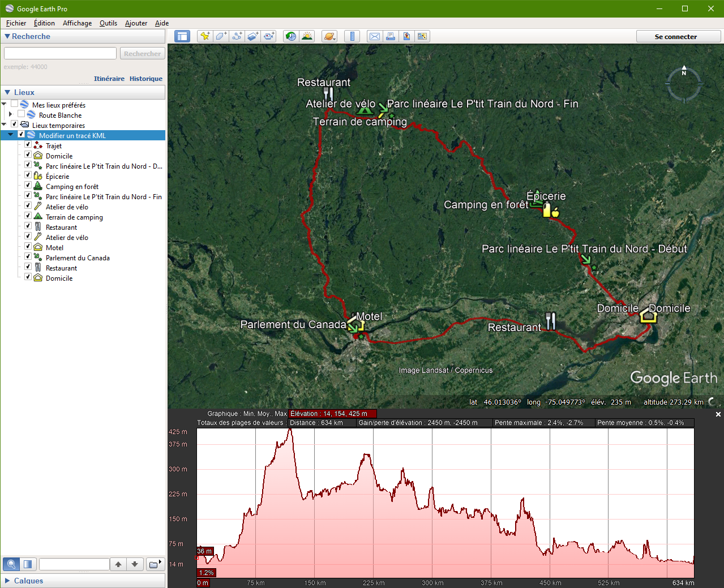Select the Parc linéaire Le P'tit Train du Nord - Fin item
This screenshot has width=724, height=588.
coord(104,196)
